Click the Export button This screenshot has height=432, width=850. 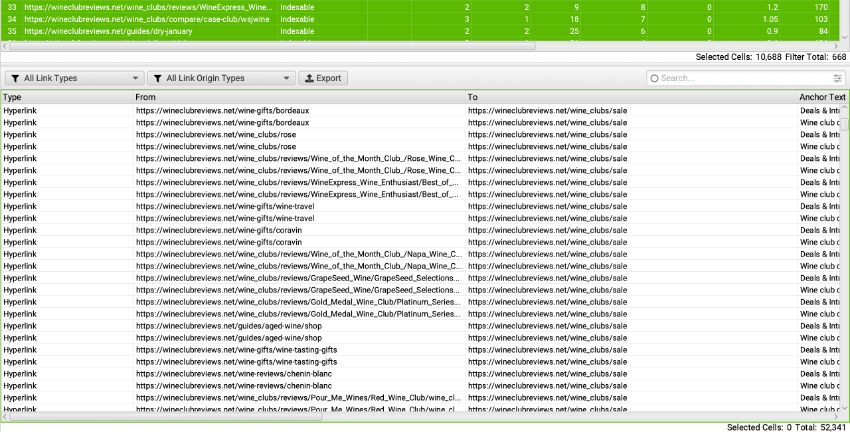322,78
